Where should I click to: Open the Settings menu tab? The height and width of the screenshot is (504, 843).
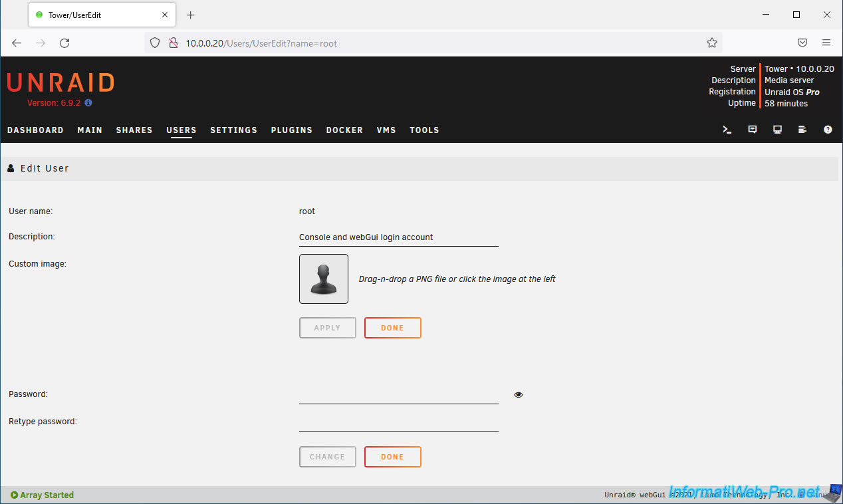(x=233, y=130)
